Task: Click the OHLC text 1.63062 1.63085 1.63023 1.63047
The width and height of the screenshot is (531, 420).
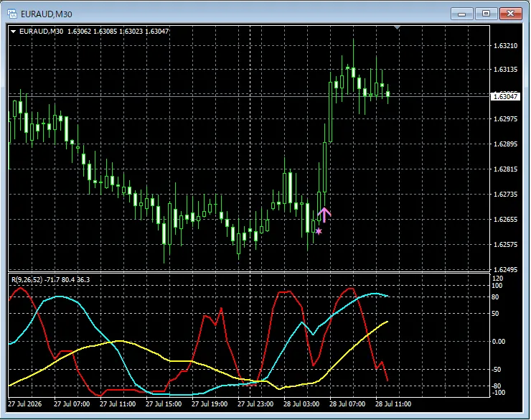Action: coord(118,32)
